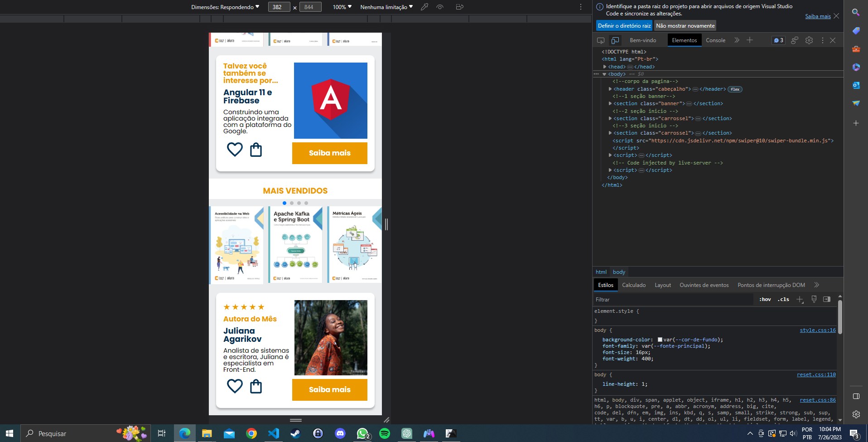The height and width of the screenshot is (442, 868).
Task: Click the flex badge on header element
Action: coord(735,89)
